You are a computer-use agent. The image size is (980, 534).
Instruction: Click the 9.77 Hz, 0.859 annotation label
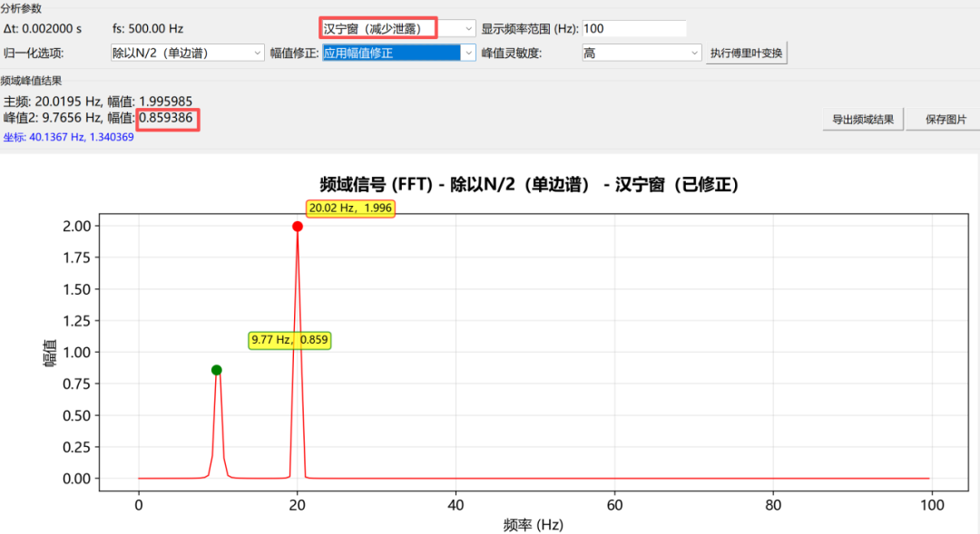click(x=289, y=340)
